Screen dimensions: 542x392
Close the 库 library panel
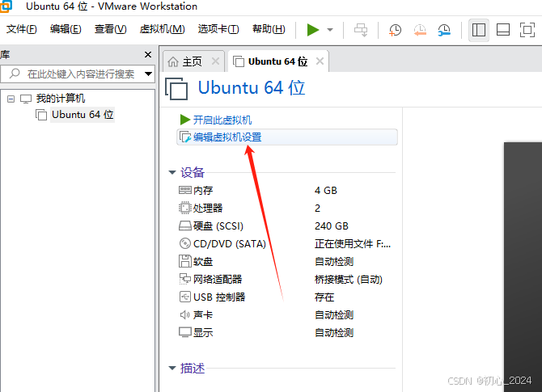click(x=148, y=55)
